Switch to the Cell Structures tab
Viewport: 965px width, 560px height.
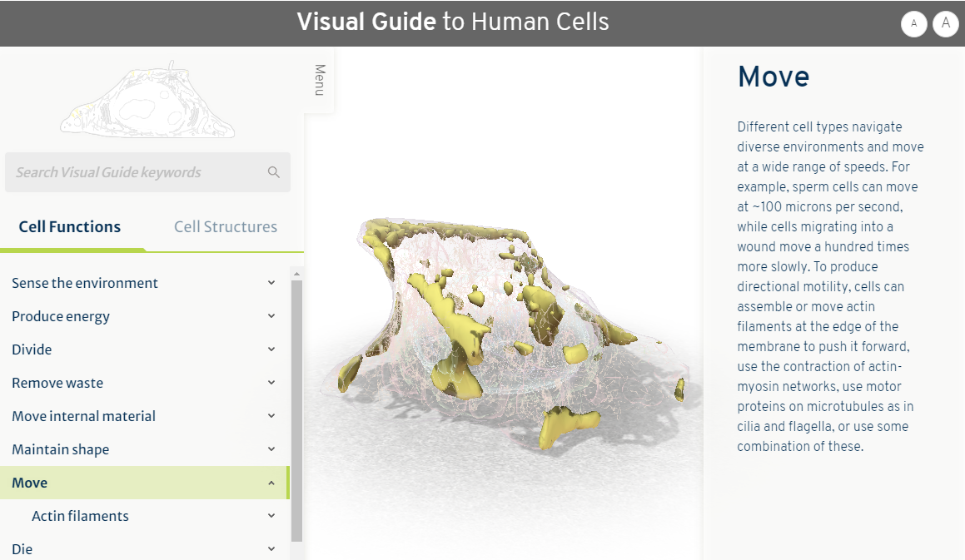pos(225,227)
